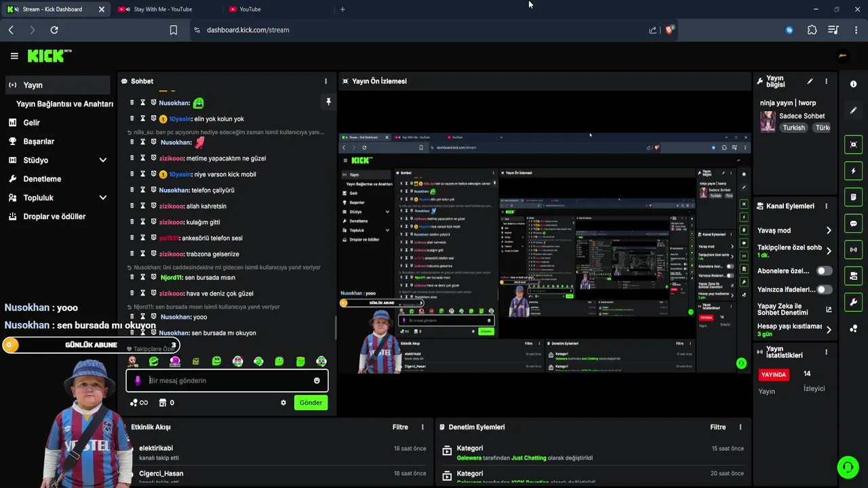
Task: Click the Turkish language tag
Action: [793, 127]
